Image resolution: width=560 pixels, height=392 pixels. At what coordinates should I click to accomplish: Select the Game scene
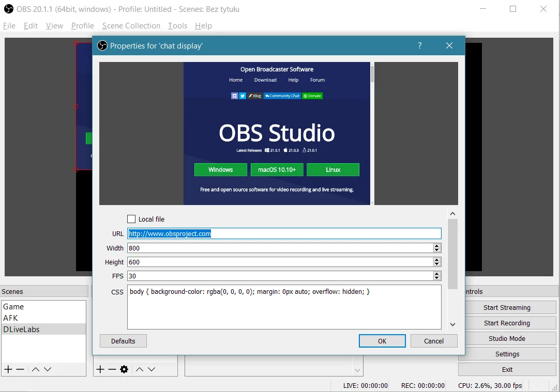click(x=43, y=307)
